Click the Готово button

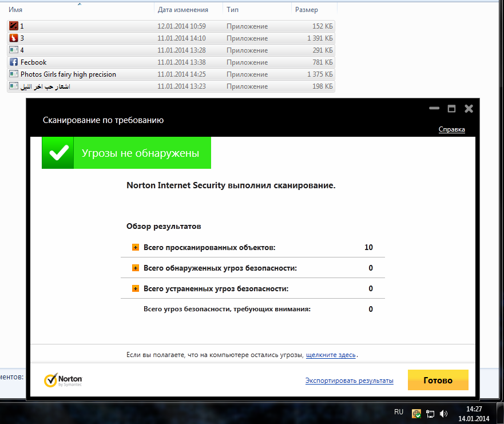(x=438, y=380)
